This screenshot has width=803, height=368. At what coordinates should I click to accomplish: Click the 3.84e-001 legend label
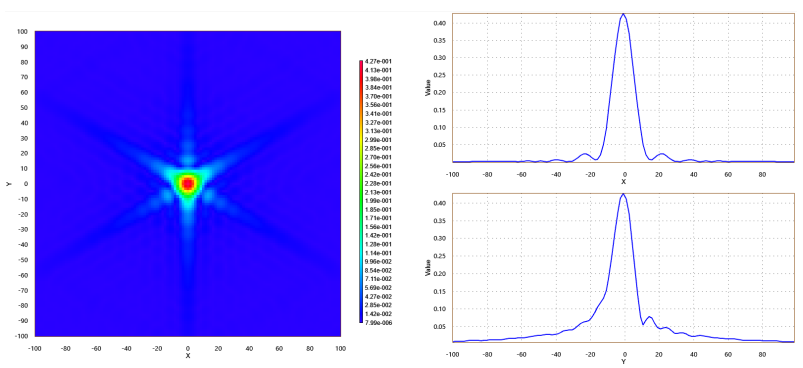[378, 88]
